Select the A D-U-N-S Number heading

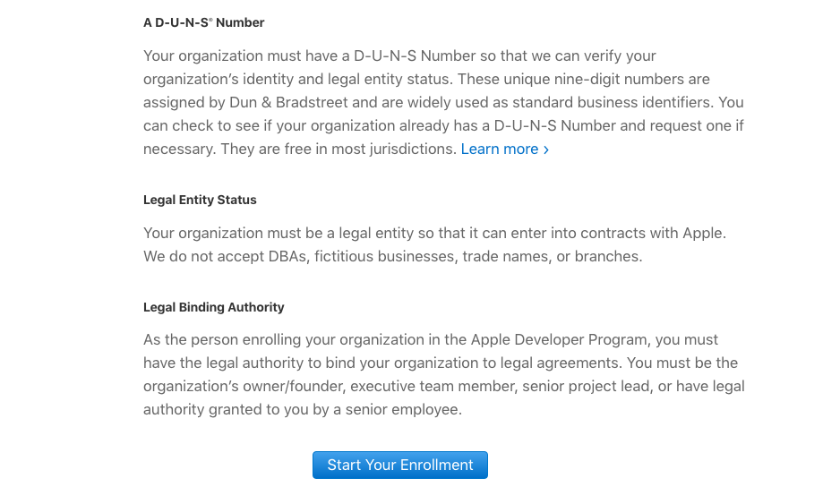click(x=203, y=22)
